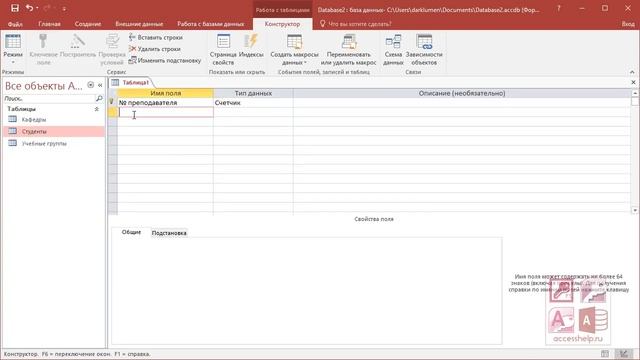The image size is (640, 360).
Task: Collapse the navigation pane with the double chevron
Action: 100,85
